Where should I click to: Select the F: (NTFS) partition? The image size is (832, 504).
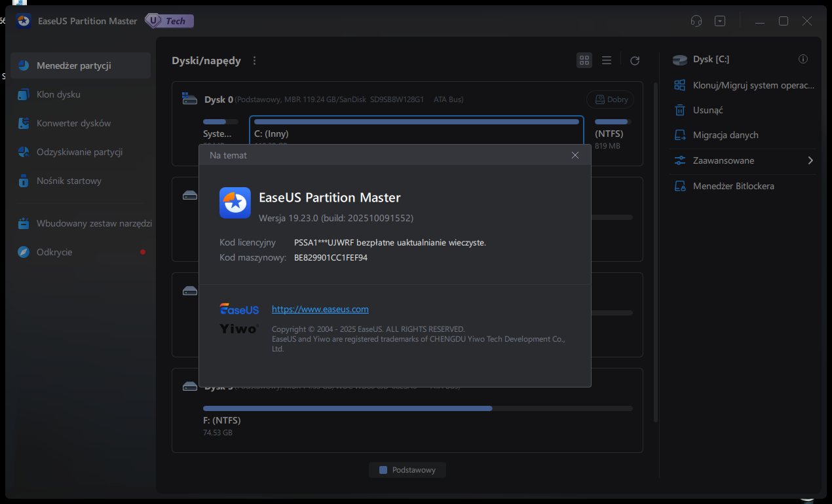pos(418,420)
